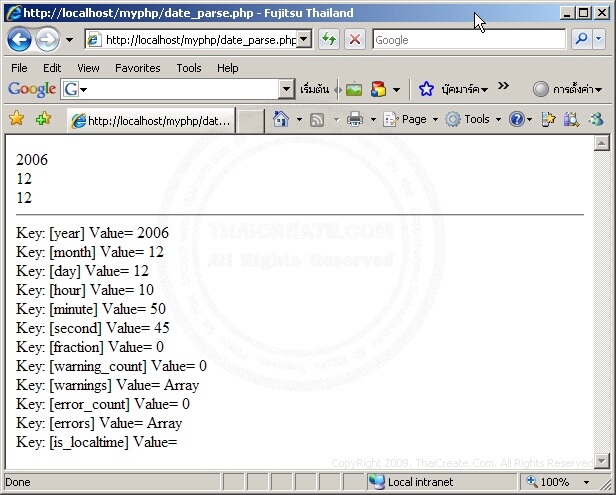Open dropdown next to colored cubes icon
Screen dimensions: 616x495
tap(396, 90)
